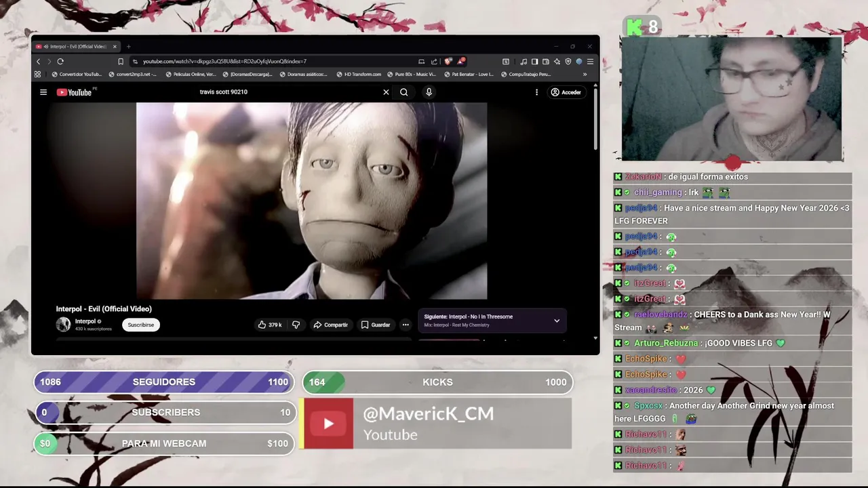The height and width of the screenshot is (488, 868).
Task: Dislike the video with thumbs-down
Action: pyautogui.click(x=296, y=325)
